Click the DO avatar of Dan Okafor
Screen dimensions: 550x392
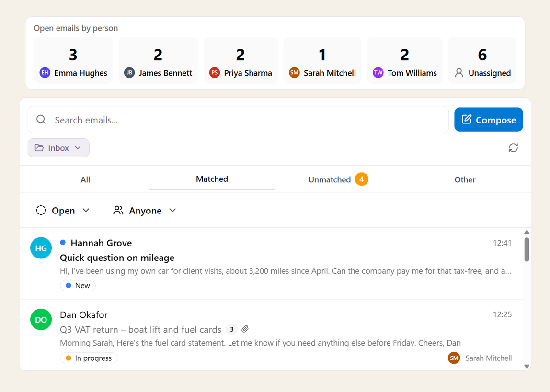click(x=41, y=319)
